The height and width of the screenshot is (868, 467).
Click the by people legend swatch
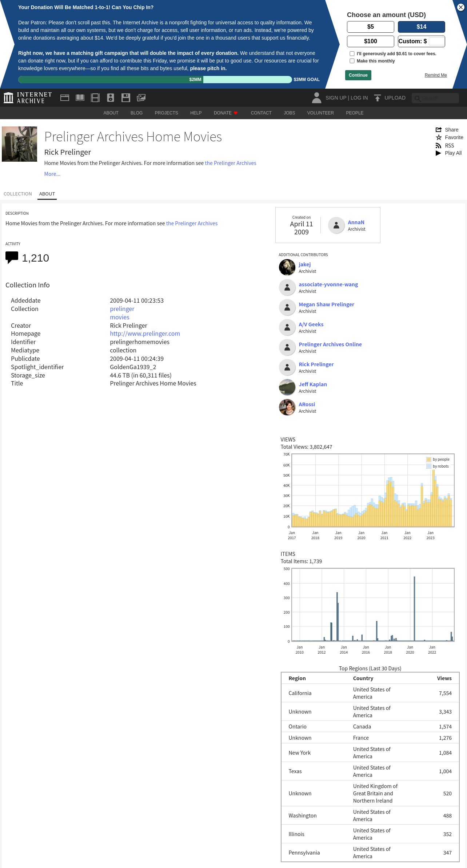point(429,459)
